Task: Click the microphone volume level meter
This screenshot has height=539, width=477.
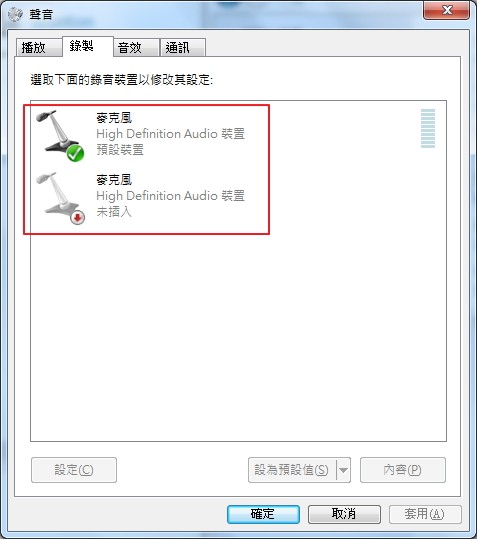Action: click(x=428, y=129)
